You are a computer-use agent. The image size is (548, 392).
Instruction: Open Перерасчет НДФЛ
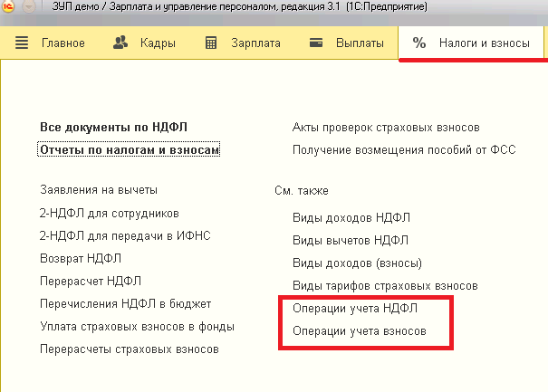pos(91,282)
